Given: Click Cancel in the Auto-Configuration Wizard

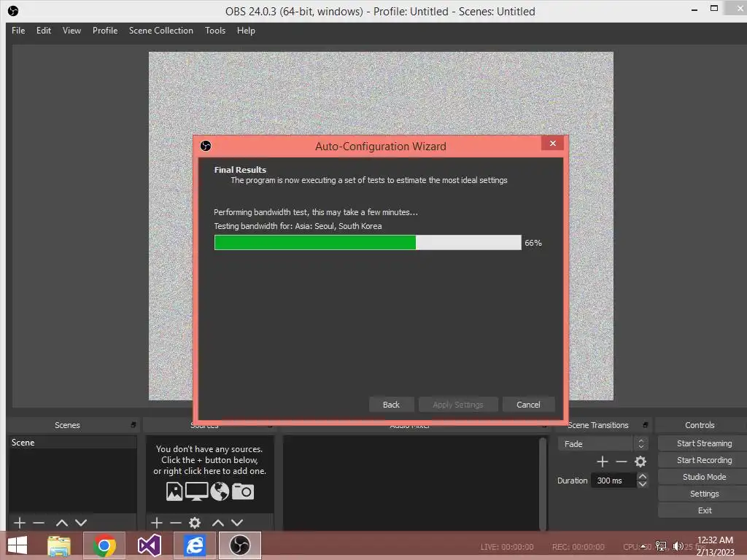Looking at the screenshot, I should [528, 404].
